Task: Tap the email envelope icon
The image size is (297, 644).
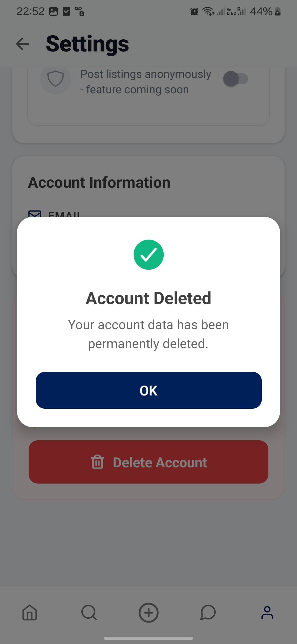Action: 35,214
